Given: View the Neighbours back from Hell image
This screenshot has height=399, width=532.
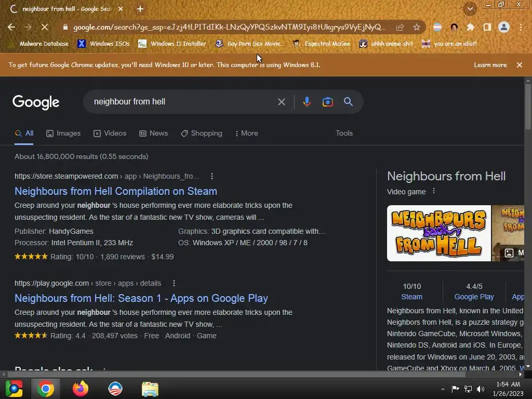Looking at the screenshot, I should pos(438,233).
